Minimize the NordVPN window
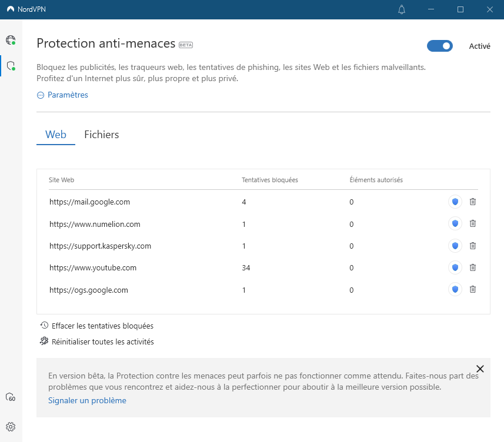 (431, 9)
